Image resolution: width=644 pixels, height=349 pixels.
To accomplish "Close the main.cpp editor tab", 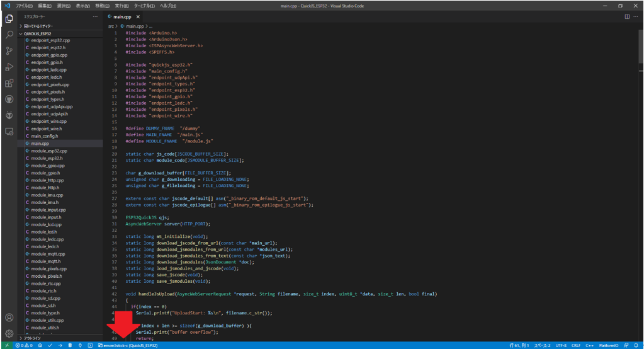I will tap(138, 17).
